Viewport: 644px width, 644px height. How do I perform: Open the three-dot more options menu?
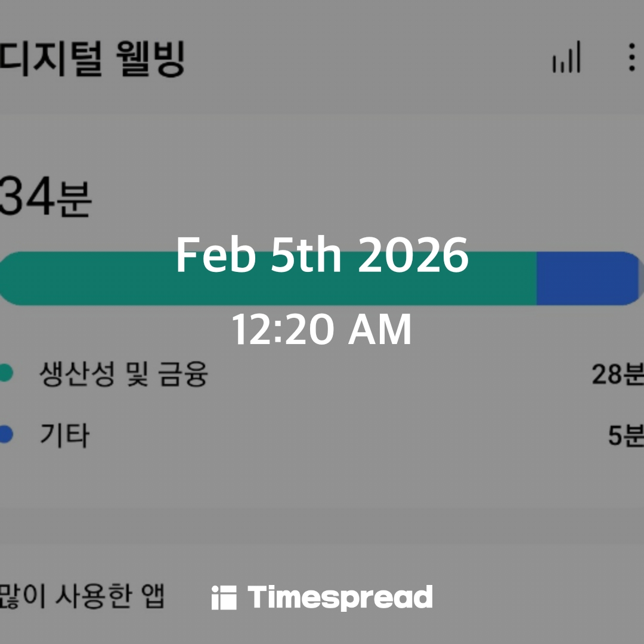click(631, 57)
